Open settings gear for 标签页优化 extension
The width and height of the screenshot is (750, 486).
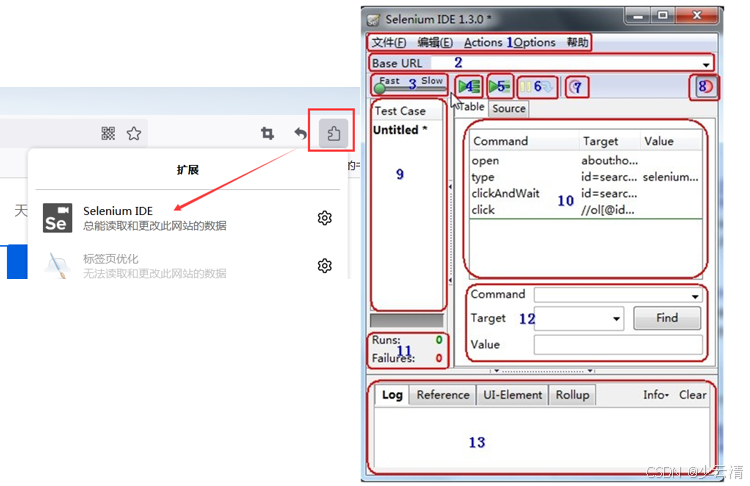click(324, 265)
